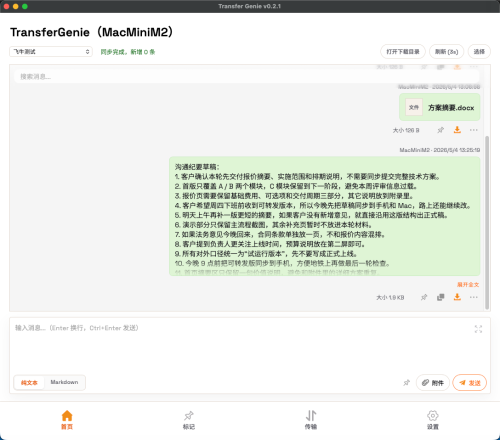500x440 pixels.
Task: Click 大小 128 B size label
Action: [406, 130]
